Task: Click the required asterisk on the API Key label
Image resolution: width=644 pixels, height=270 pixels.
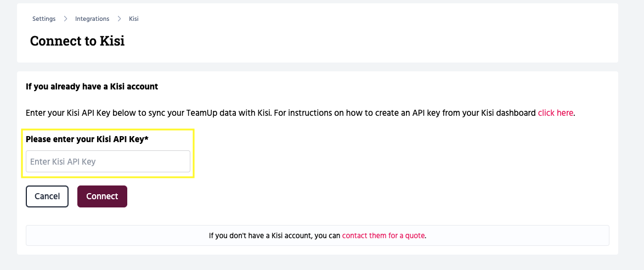Action: 147,139
